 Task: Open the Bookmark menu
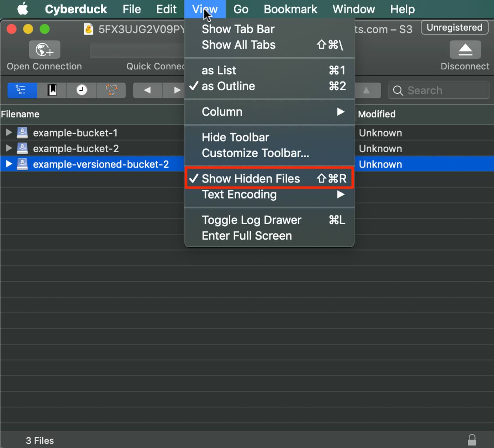point(290,9)
